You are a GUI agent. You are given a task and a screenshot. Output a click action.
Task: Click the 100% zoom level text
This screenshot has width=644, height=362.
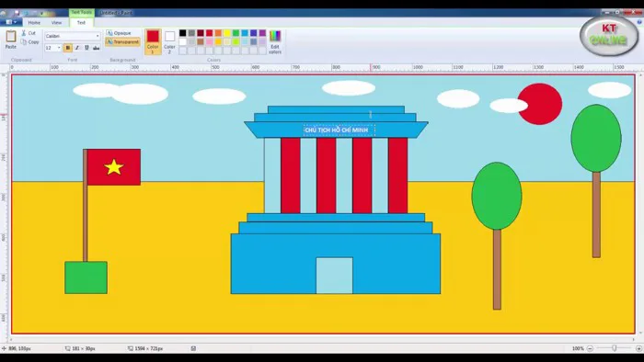point(578,348)
